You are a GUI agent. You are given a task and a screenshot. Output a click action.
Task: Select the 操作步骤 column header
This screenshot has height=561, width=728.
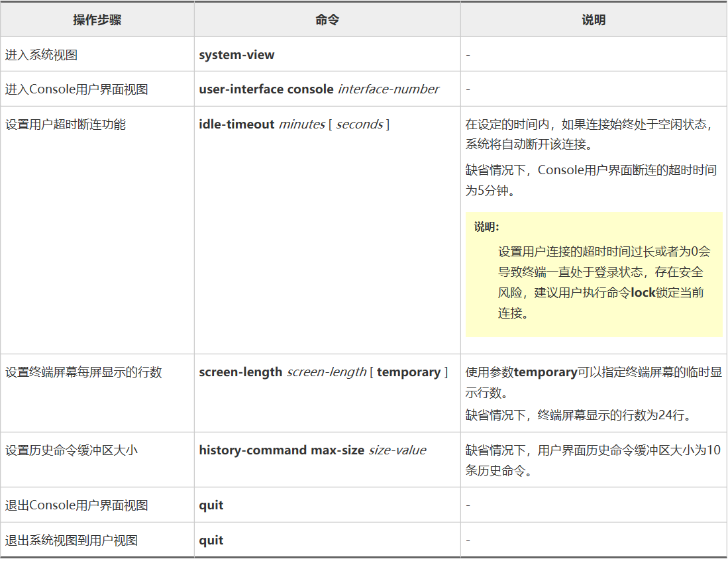point(97,19)
